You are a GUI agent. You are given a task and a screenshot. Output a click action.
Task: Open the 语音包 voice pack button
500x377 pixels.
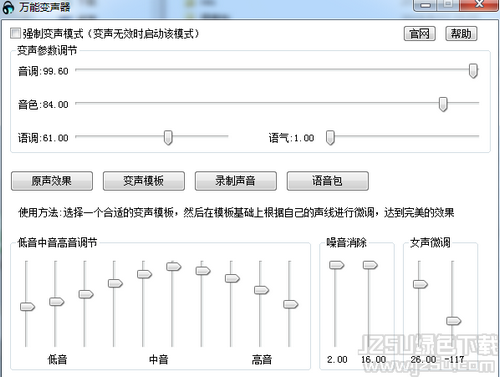328,181
